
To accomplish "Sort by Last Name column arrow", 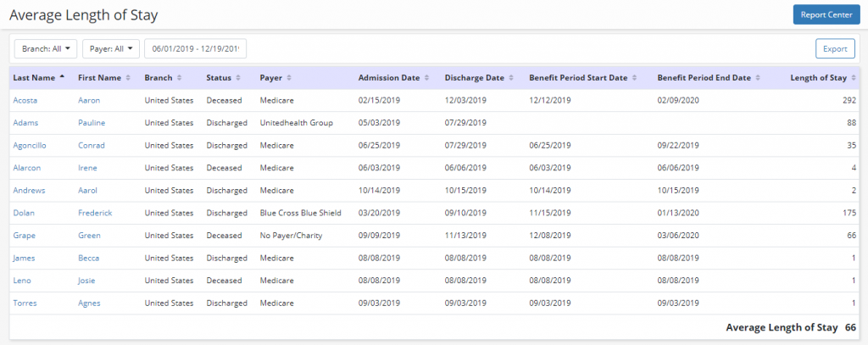I will [62, 78].
